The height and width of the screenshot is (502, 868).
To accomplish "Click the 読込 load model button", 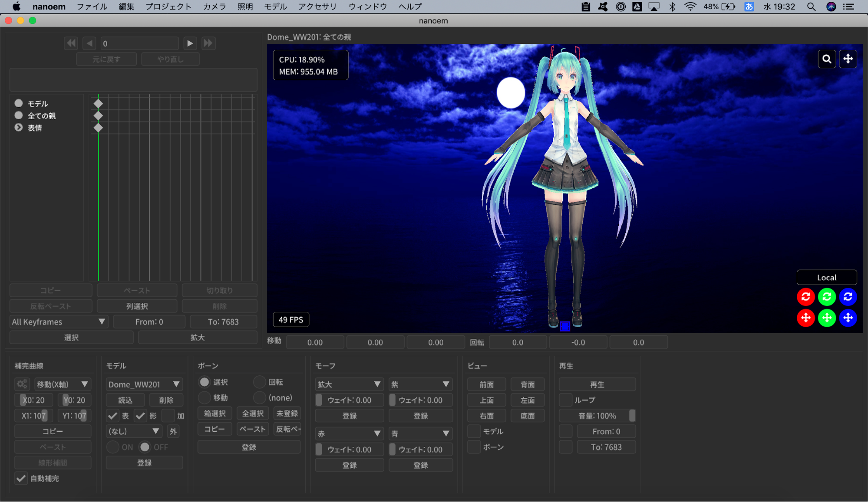I will pyautogui.click(x=125, y=400).
